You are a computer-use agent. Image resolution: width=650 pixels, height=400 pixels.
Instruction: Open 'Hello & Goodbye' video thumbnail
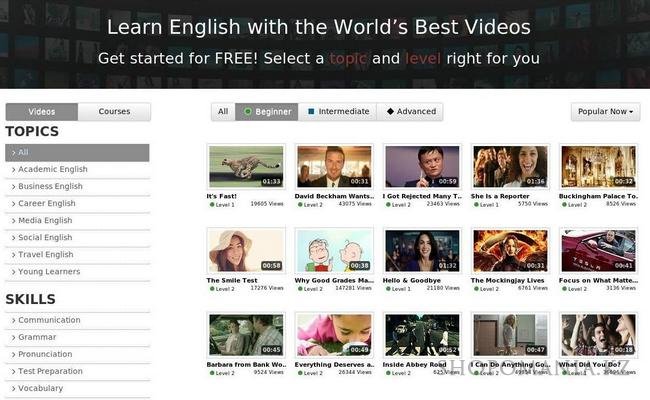pyautogui.click(x=422, y=250)
